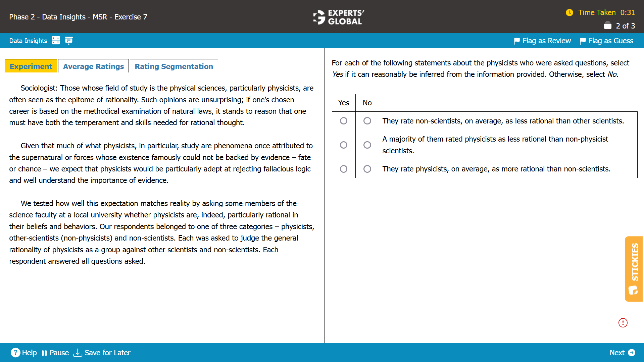Open Help via the question mark icon
The width and height of the screenshot is (644, 362).
15,353
